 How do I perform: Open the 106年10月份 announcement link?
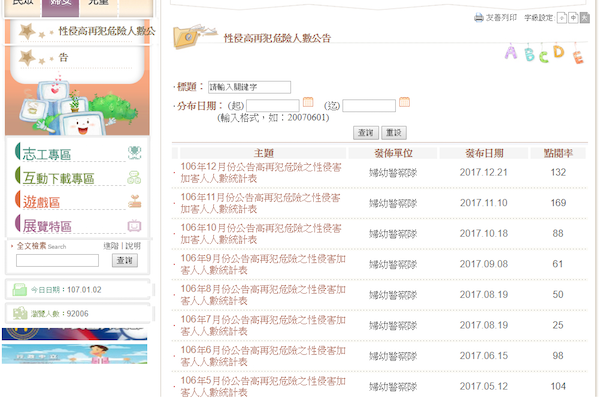point(261,234)
